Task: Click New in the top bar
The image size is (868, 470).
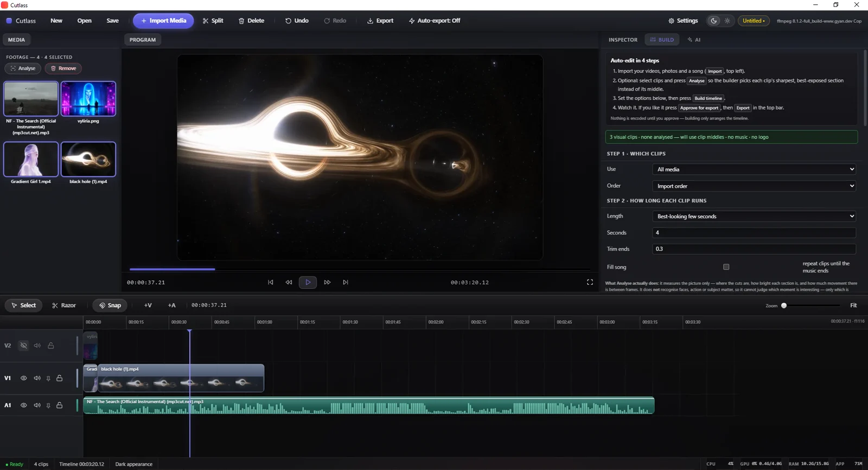Action: (56, 21)
